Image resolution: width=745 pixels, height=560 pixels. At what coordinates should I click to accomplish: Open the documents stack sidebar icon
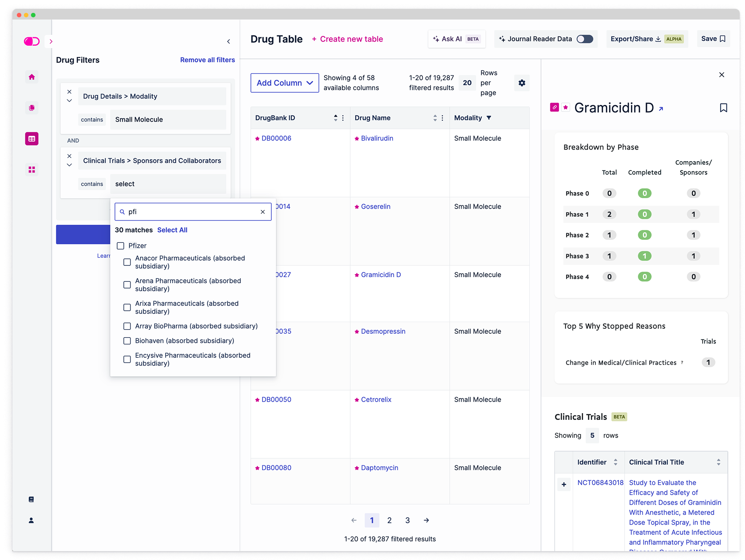click(32, 108)
